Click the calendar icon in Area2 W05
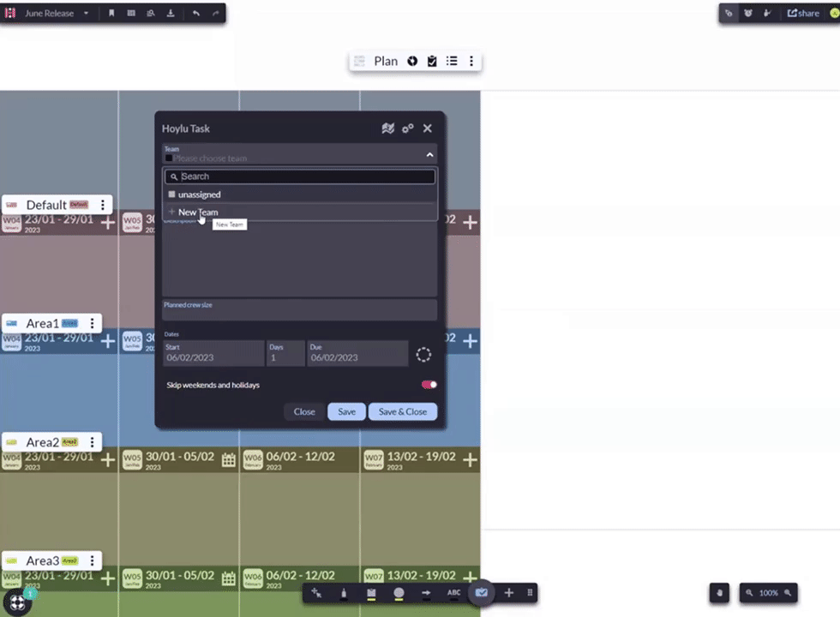This screenshot has height=617, width=840. 229,459
